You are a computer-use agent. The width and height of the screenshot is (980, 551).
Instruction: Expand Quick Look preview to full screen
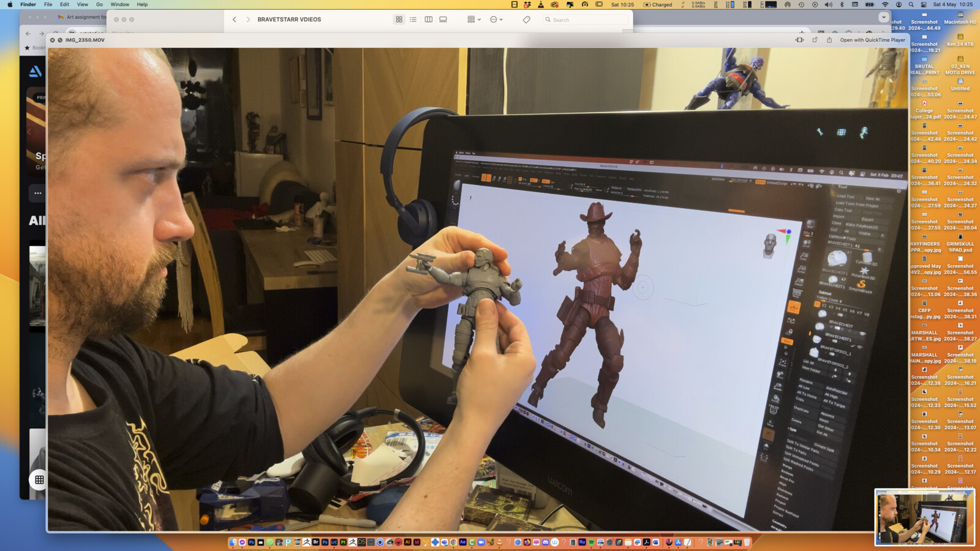click(60, 40)
